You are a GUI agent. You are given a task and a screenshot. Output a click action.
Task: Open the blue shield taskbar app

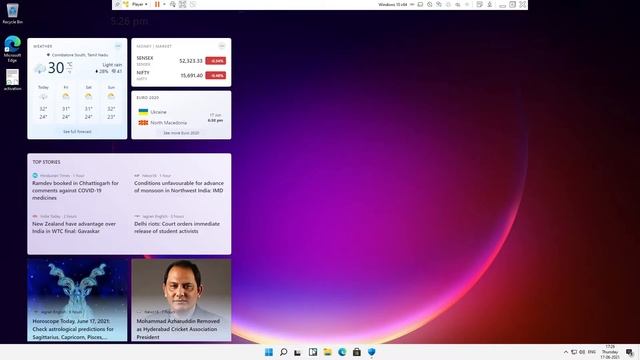pos(371,352)
